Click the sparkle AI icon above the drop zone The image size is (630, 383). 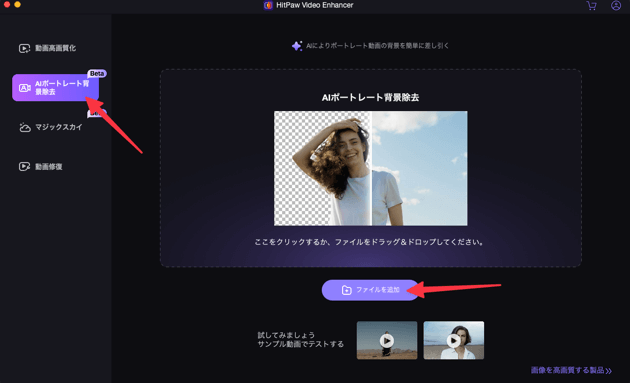click(297, 46)
